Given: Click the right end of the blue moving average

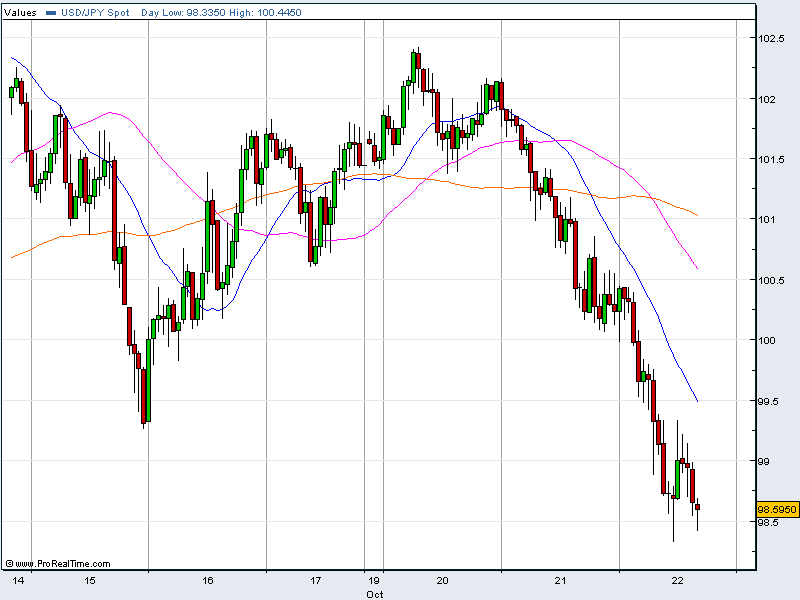Looking at the screenshot, I should tap(696, 400).
